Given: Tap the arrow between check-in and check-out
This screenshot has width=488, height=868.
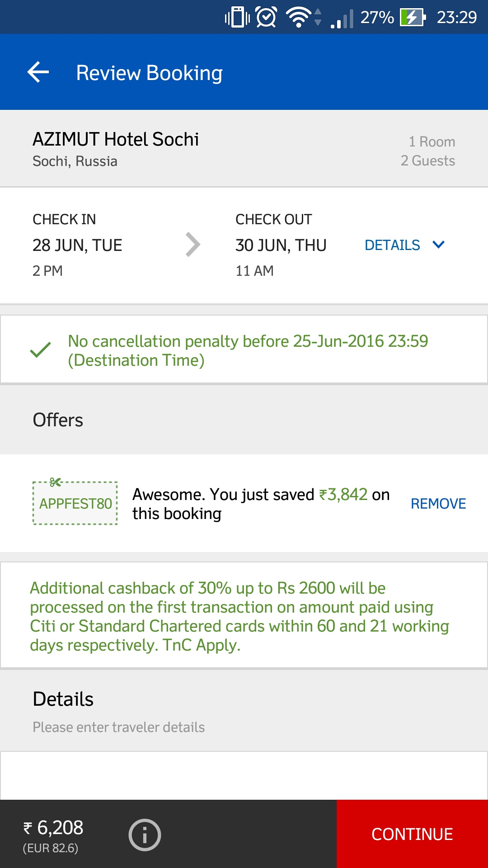Looking at the screenshot, I should click(193, 245).
